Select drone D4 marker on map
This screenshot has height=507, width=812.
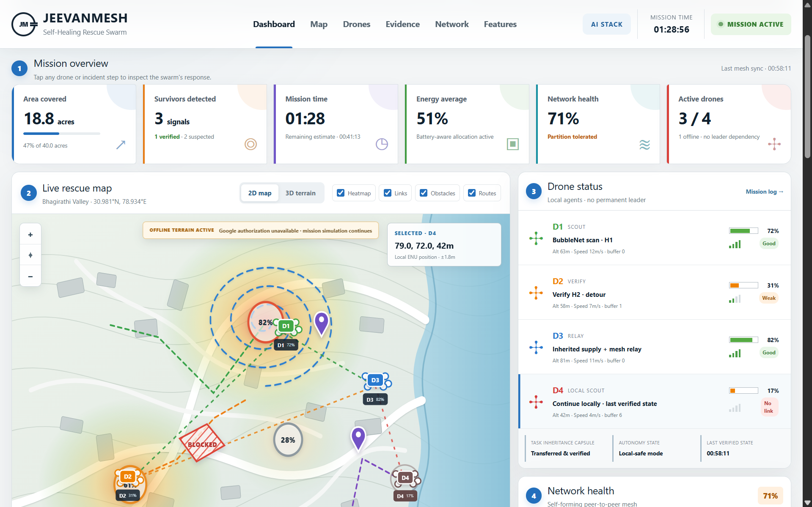point(405,478)
